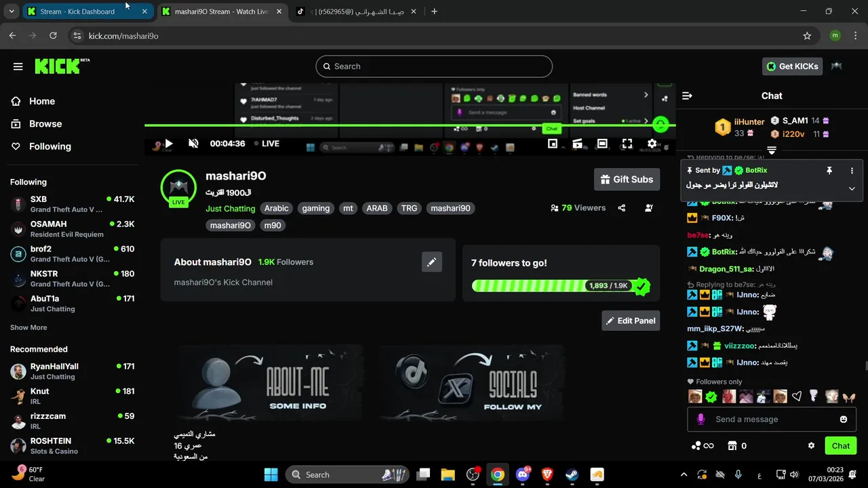Open the pinned message options menu
The image size is (868, 488).
[852, 171]
